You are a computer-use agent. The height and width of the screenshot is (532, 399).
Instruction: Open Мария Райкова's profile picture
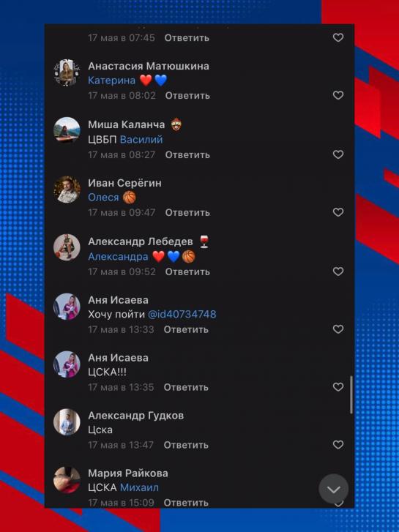[x=67, y=480]
